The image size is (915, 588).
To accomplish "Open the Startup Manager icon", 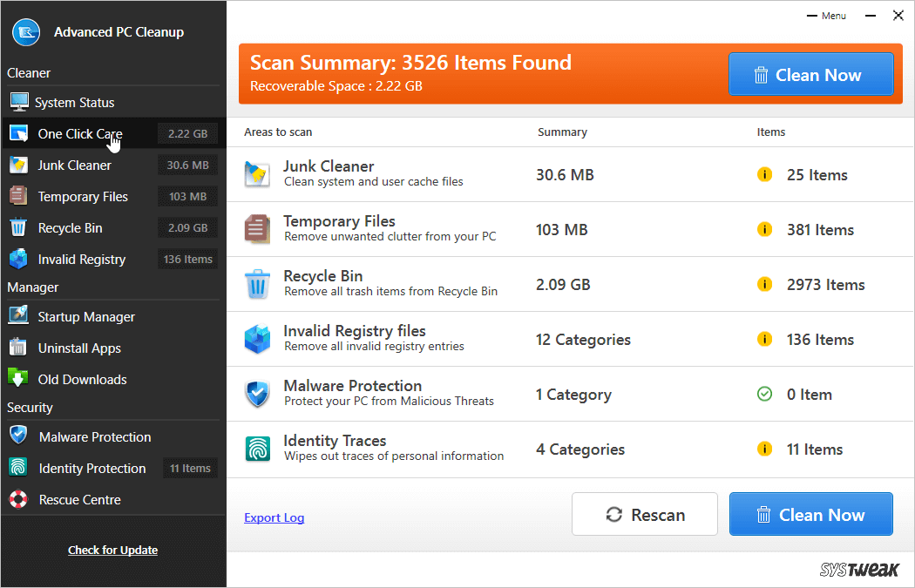I will click(17, 316).
